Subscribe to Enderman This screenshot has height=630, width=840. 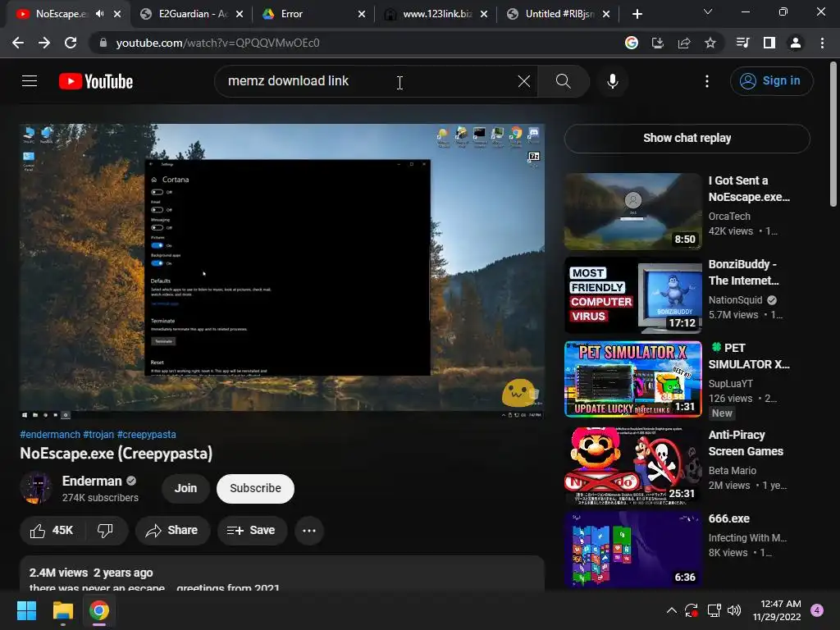tap(256, 489)
